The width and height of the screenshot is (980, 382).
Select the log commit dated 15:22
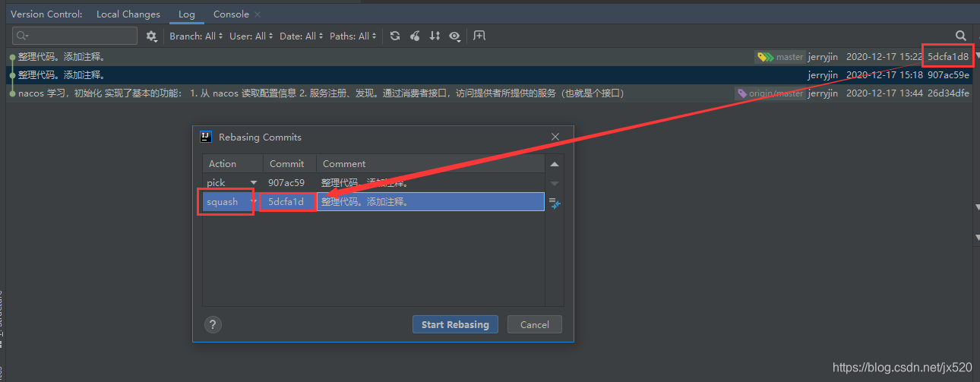[489, 57]
